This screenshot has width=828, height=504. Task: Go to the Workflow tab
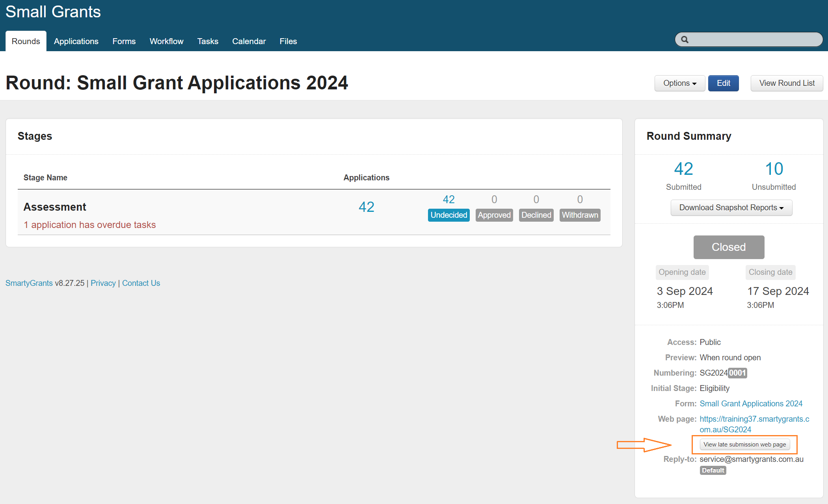(166, 41)
